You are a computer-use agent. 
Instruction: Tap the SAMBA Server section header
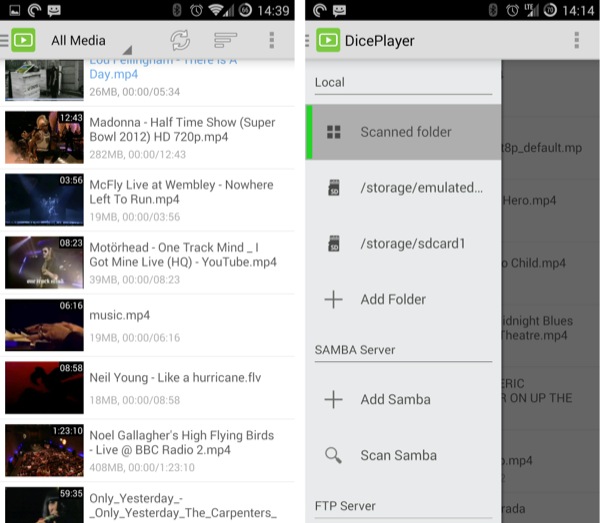coord(355,350)
